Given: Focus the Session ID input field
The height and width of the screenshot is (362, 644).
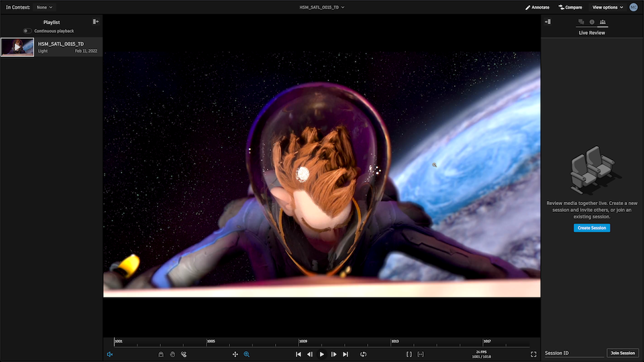Looking at the screenshot, I should tap(574, 353).
